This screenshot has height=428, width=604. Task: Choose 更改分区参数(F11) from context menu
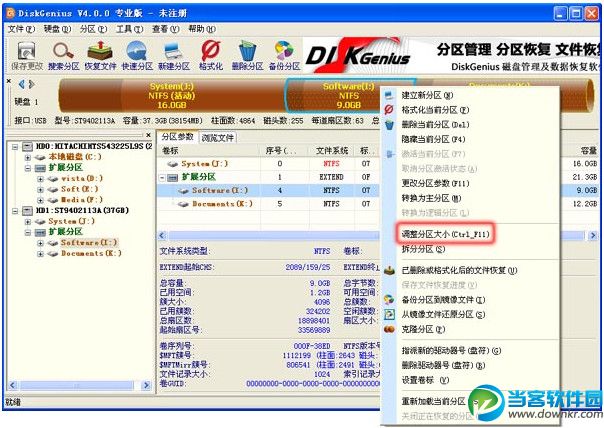435,183
